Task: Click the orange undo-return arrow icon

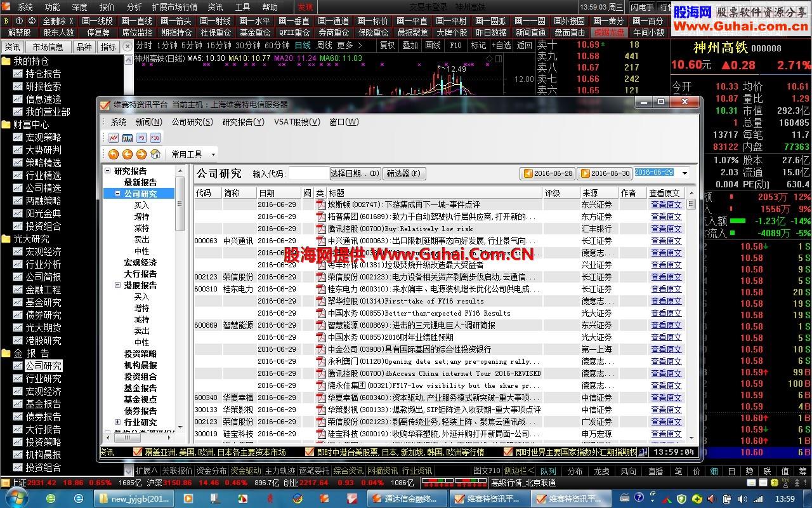Action: click(x=114, y=154)
